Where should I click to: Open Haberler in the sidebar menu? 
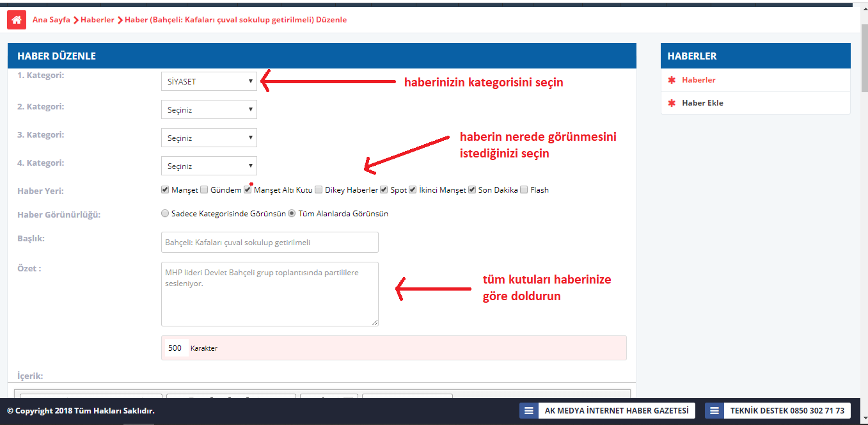pyautogui.click(x=698, y=80)
